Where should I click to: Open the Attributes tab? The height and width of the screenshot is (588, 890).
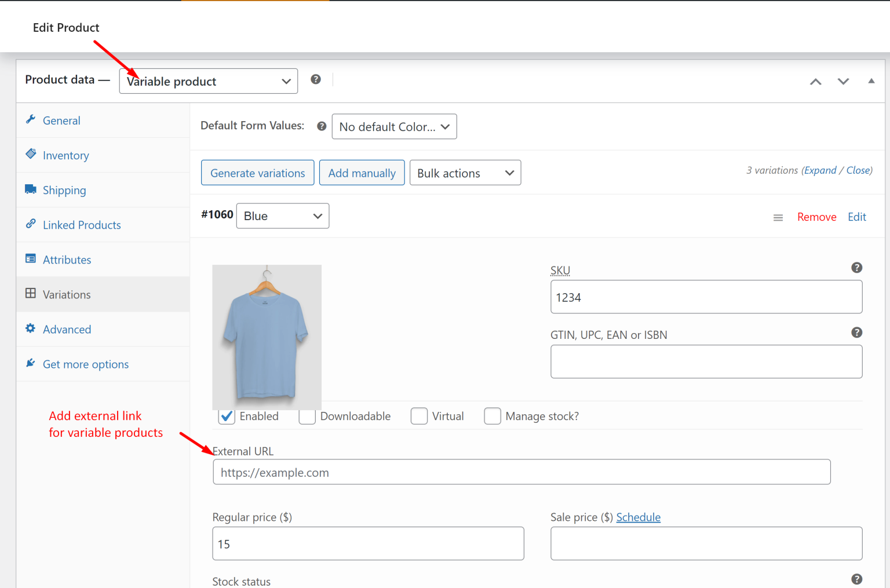[x=67, y=259]
